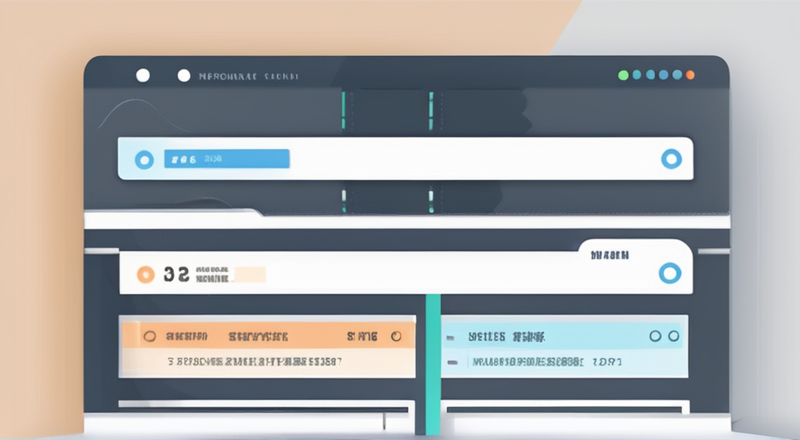
Task: Click the small label text beside "32"
Action: point(213,274)
